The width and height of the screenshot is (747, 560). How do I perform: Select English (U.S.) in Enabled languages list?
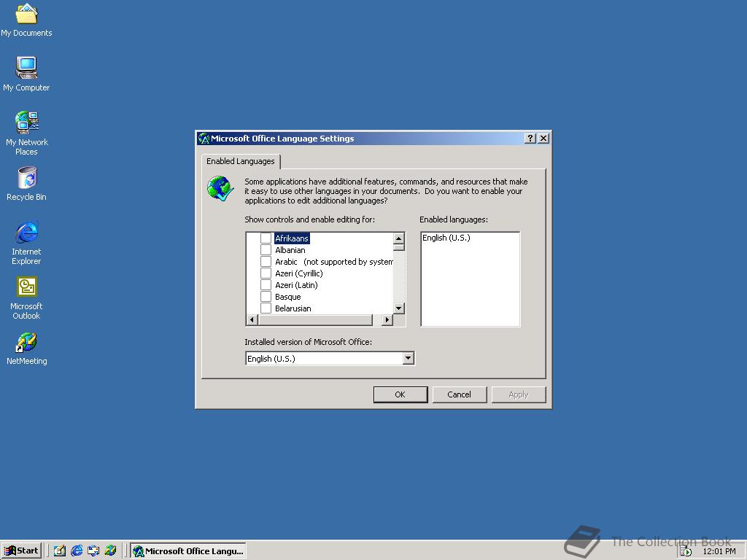pyautogui.click(x=446, y=238)
